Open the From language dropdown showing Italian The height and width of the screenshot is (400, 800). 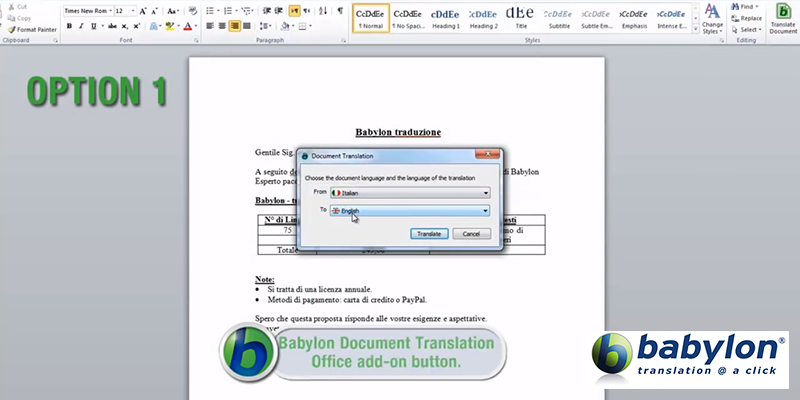click(410, 191)
